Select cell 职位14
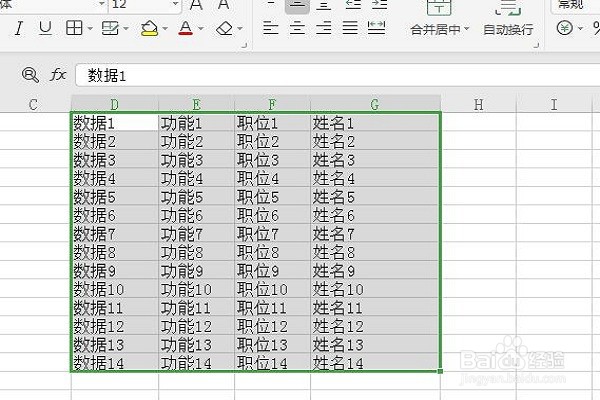 (x=272, y=362)
